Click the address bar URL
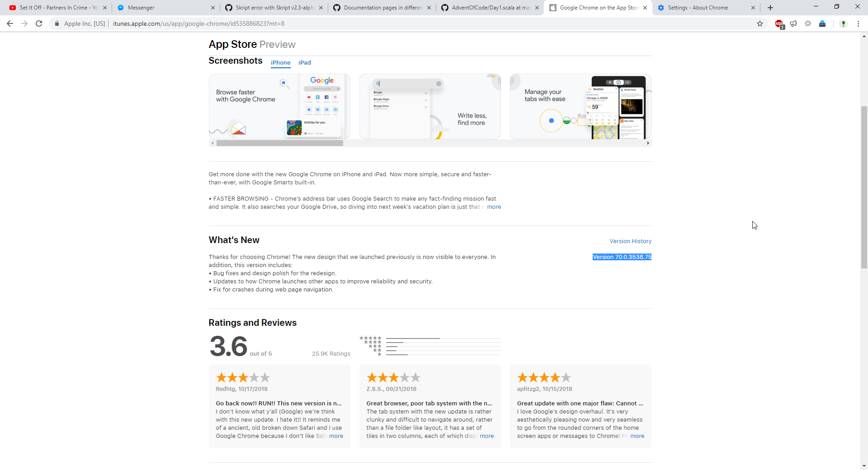Screen dimensions: 868x470 pos(199,23)
